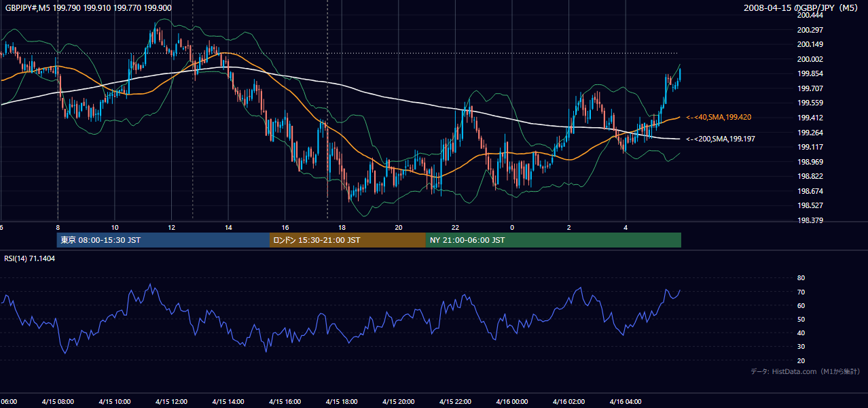The image size is (868, 408).
Task: Click price axis value 199.559
Action: (x=810, y=103)
